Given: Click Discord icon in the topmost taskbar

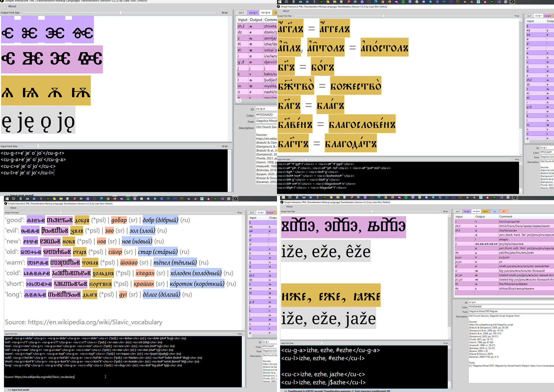Looking at the screenshot, I should click(424, 2).
